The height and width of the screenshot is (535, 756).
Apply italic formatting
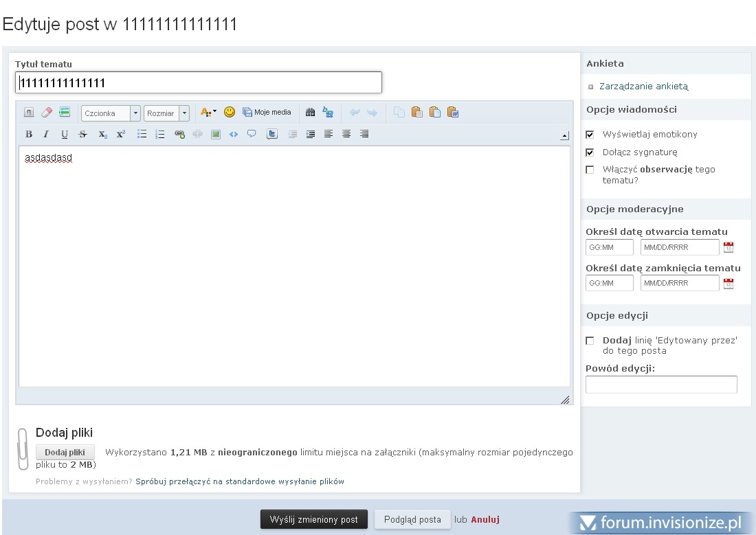[46, 134]
